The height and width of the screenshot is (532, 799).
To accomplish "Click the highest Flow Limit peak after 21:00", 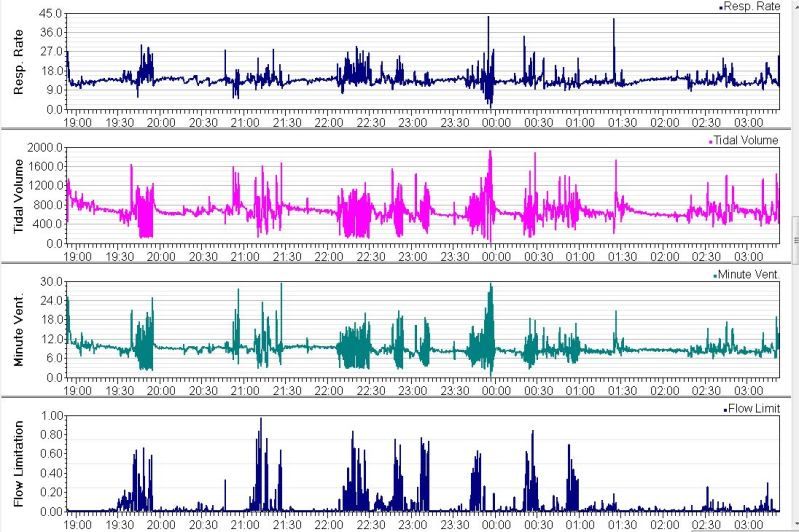I will [261, 420].
